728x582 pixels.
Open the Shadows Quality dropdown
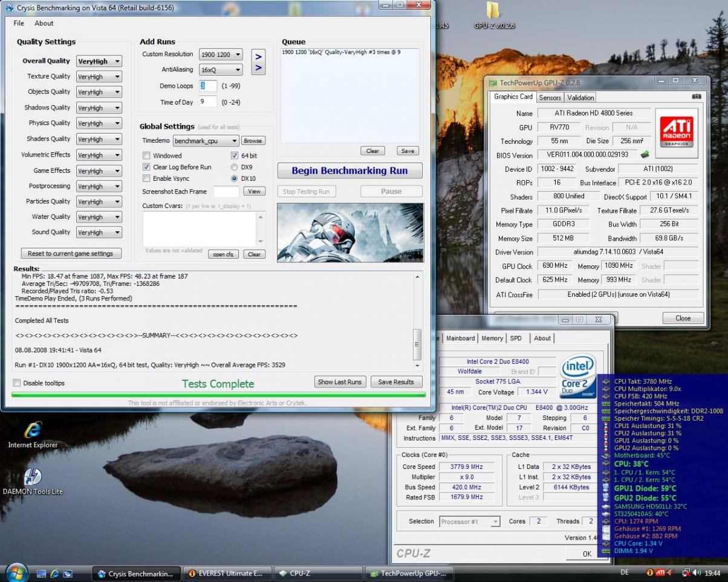(99, 108)
